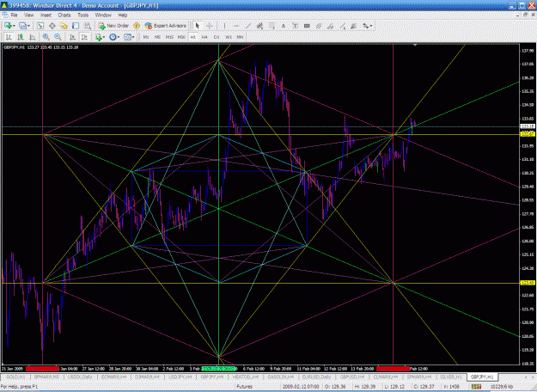The width and height of the screenshot is (537, 392).
Task: Set timeframe to MN
Action: 240,37
